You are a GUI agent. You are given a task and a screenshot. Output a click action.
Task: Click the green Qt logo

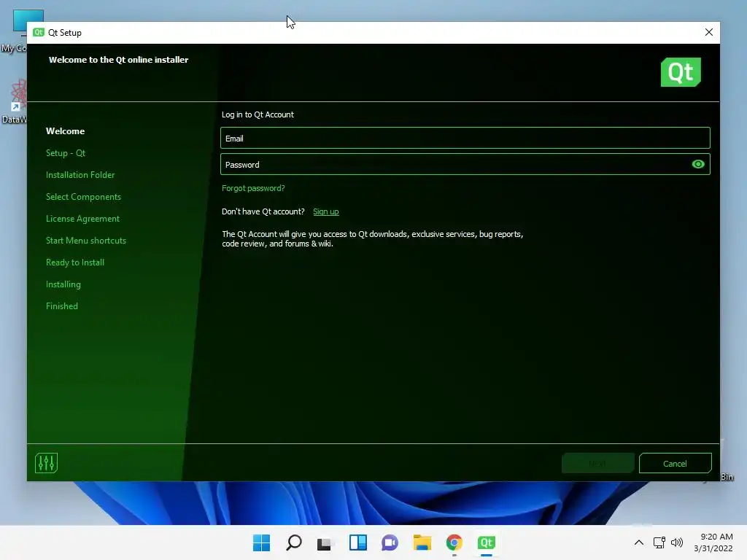tap(681, 72)
